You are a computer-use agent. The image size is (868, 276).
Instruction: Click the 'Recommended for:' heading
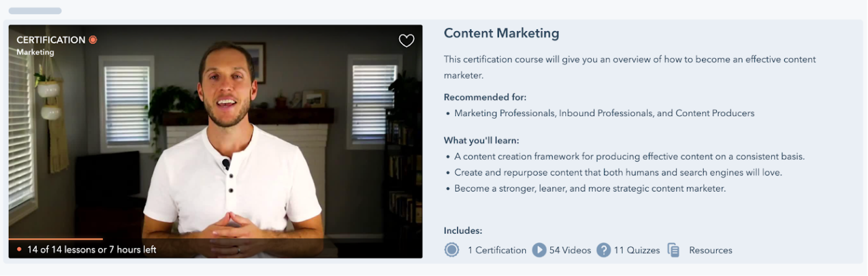click(485, 97)
